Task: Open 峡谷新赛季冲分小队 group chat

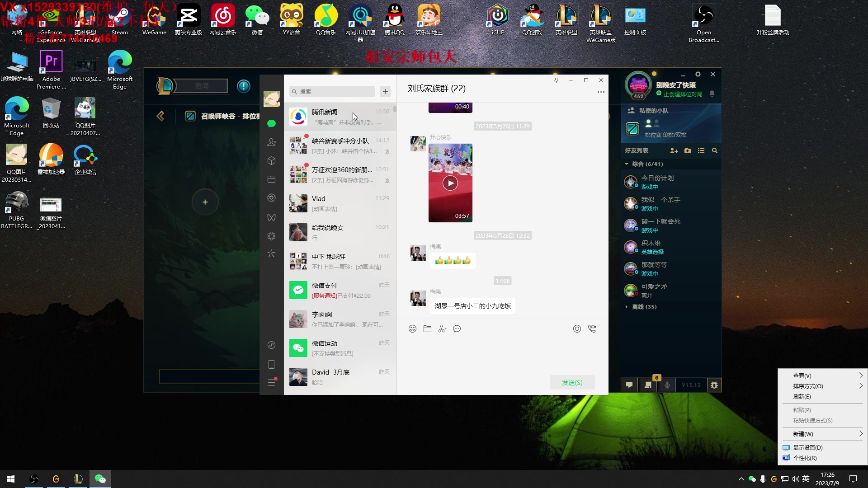Action: click(x=340, y=146)
